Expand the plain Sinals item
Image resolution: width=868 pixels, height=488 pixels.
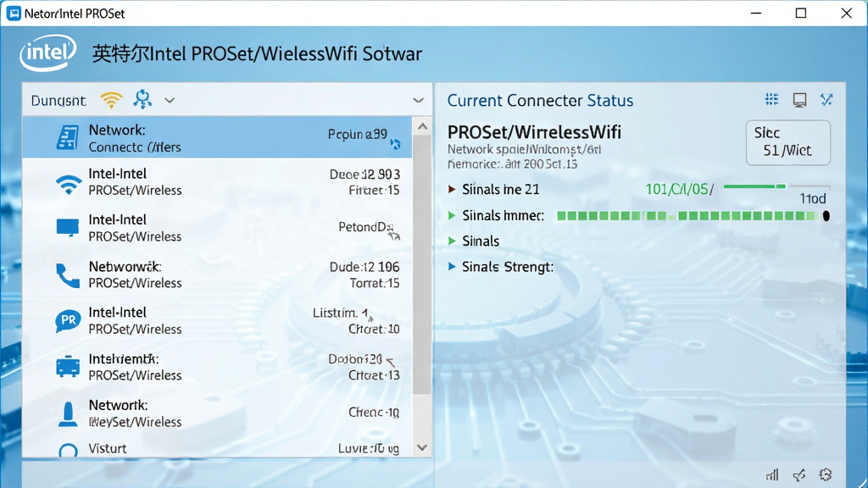pyautogui.click(x=452, y=241)
